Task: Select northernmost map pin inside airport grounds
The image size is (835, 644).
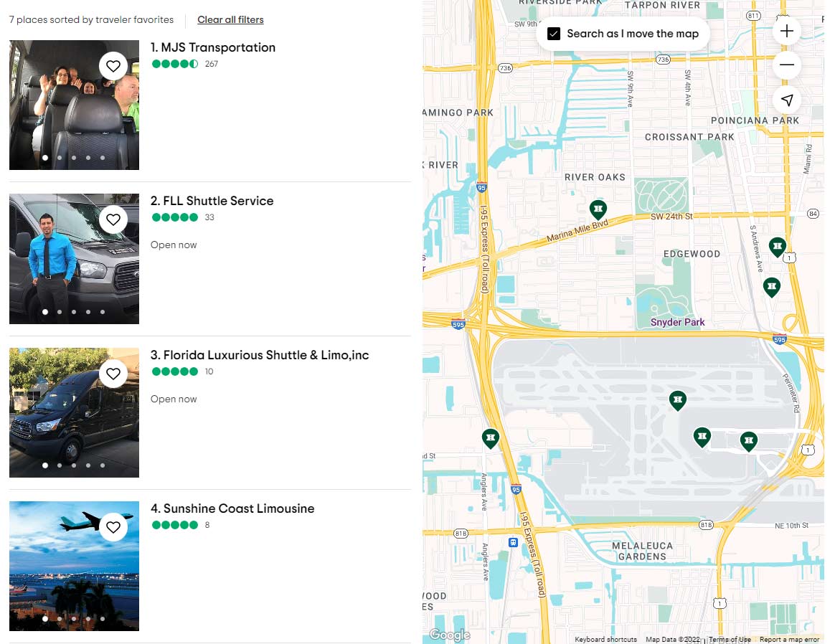Action: click(677, 400)
